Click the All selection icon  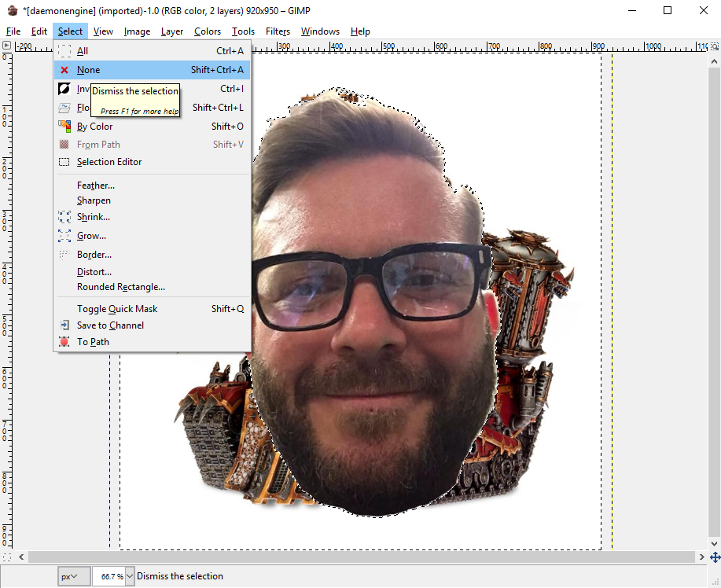point(64,51)
